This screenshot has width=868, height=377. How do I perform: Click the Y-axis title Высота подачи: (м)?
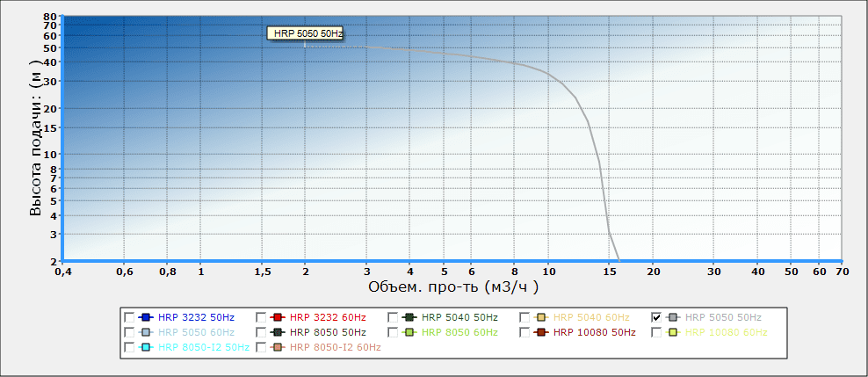(x=36, y=138)
